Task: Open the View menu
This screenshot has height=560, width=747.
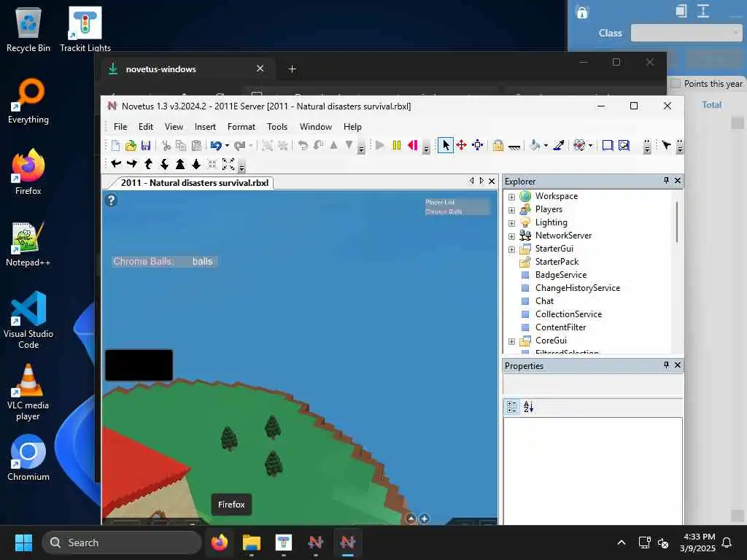Action: (174, 127)
